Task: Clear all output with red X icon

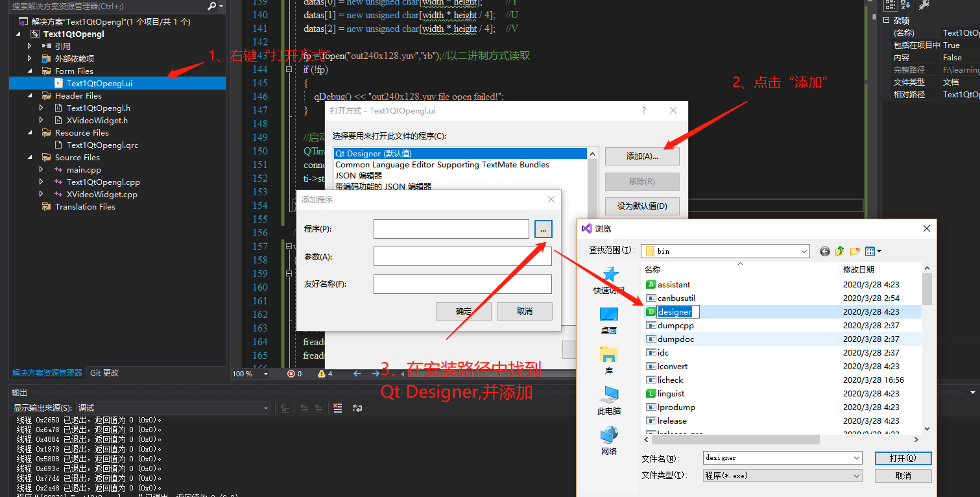Action: point(337,407)
